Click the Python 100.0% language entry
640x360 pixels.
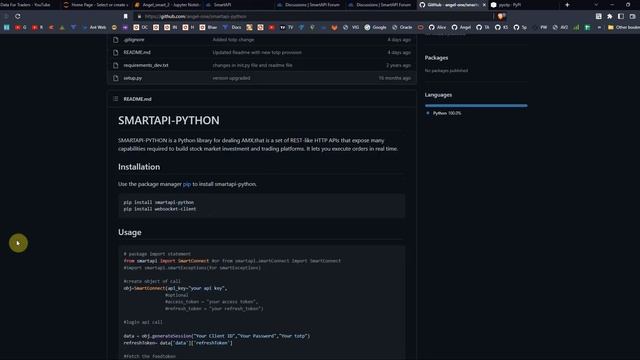click(x=444, y=113)
